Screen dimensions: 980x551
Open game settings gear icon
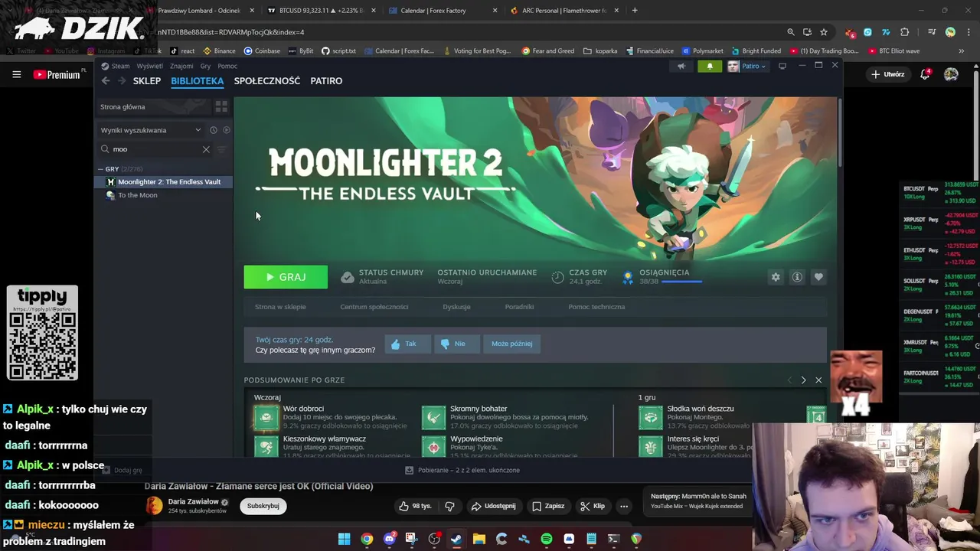(x=776, y=277)
